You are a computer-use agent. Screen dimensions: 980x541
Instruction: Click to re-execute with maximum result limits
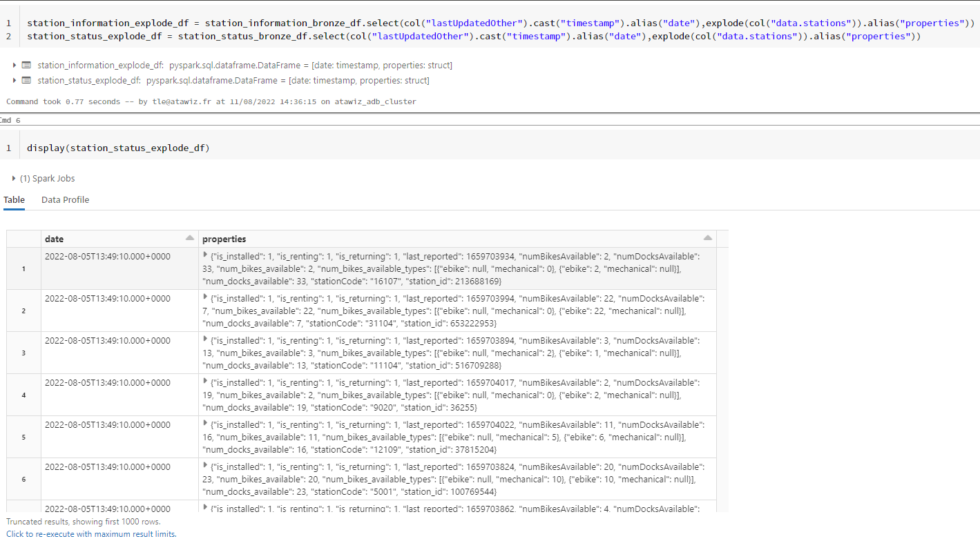pyautogui.click(x=91, y=534)
